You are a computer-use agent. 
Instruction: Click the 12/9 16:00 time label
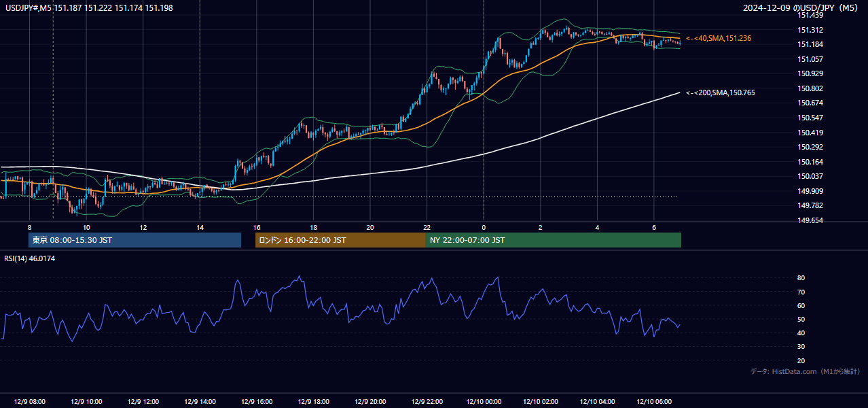[257, 402]
